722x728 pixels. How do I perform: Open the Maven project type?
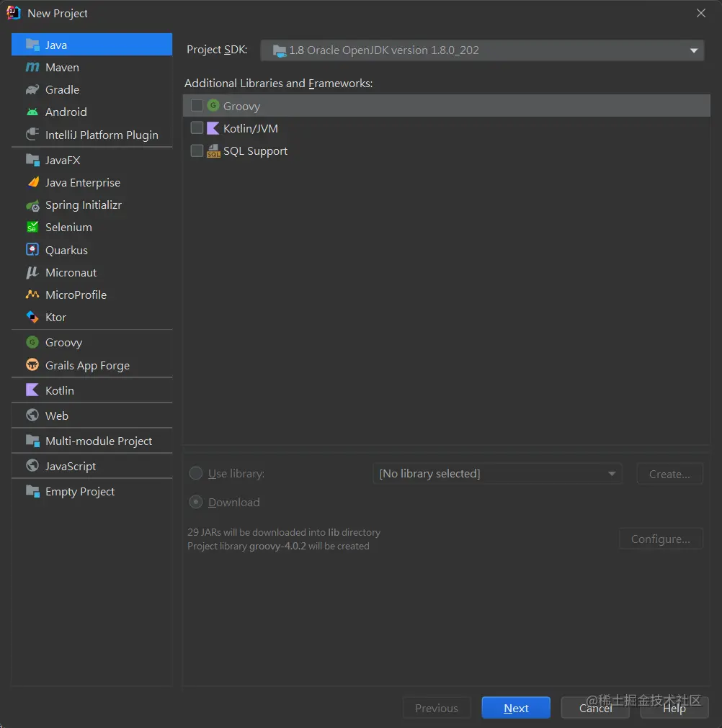(92, 67)
